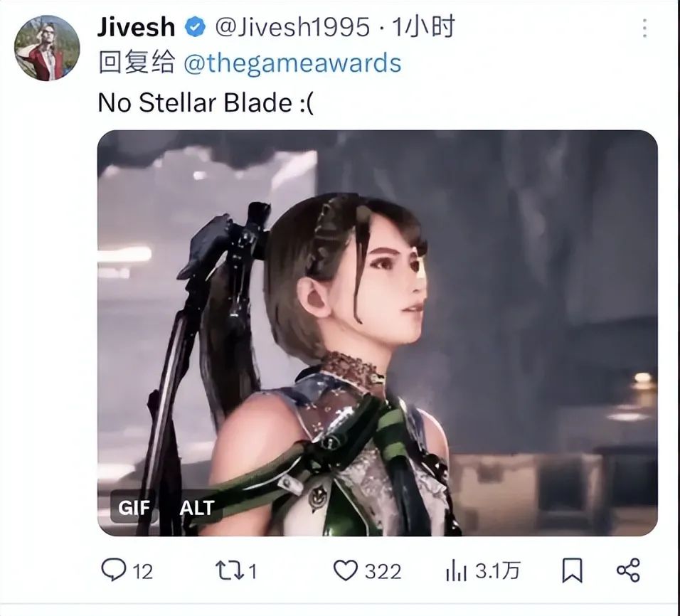The image size is (680, 616).
Task: Open the @Jivesh1995 handle link
Action: pyautogui.click(x=292, y=27)
